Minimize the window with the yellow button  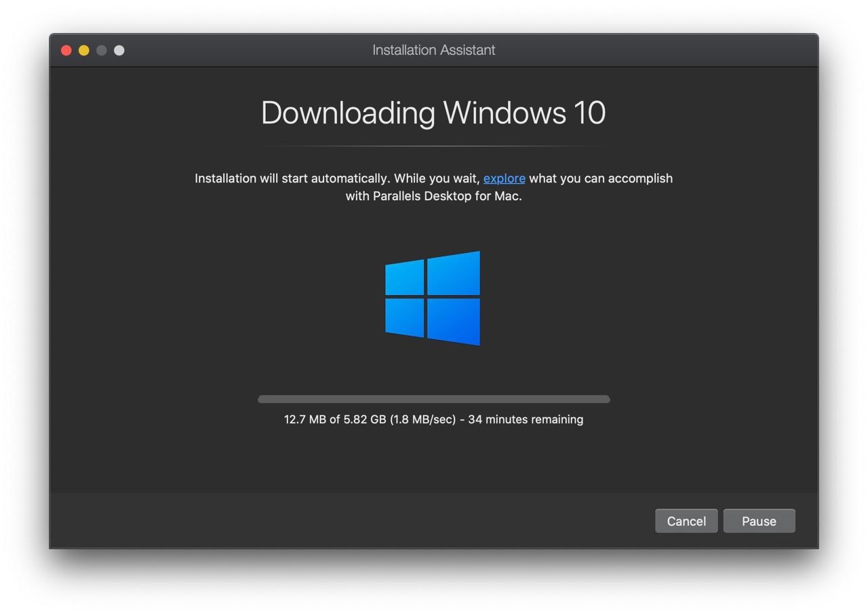pos(84,50)
